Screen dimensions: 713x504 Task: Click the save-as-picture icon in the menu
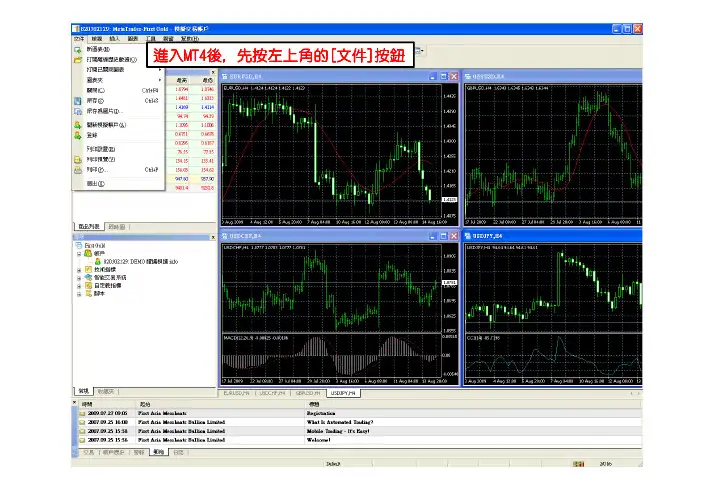(78, 112)
